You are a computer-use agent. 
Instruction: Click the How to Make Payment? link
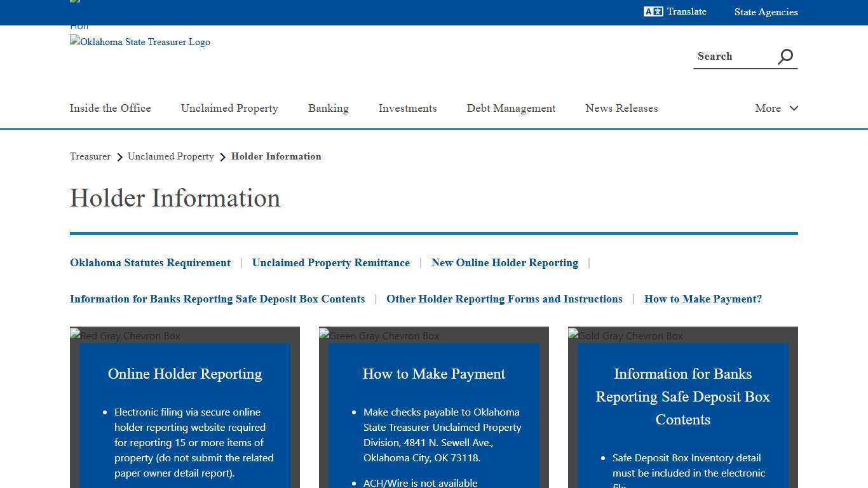[703, 299]
